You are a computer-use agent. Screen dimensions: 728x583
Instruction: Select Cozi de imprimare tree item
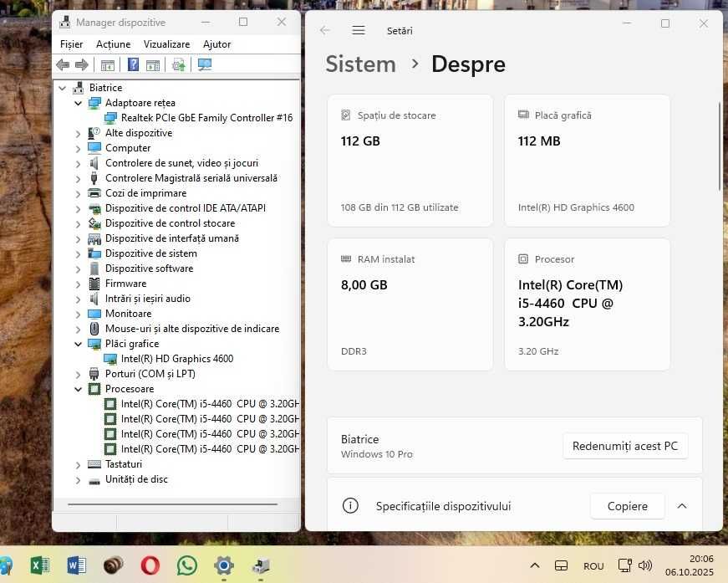pos(145,193)
